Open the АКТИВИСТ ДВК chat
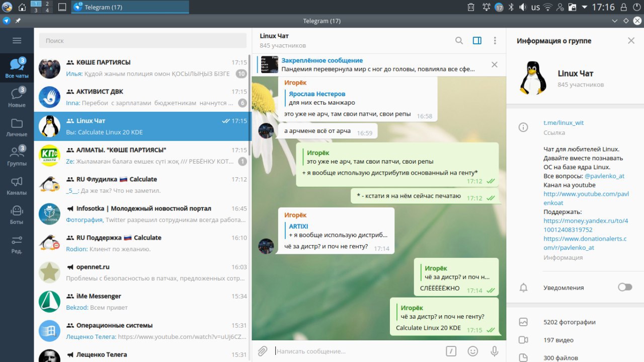 142,98
